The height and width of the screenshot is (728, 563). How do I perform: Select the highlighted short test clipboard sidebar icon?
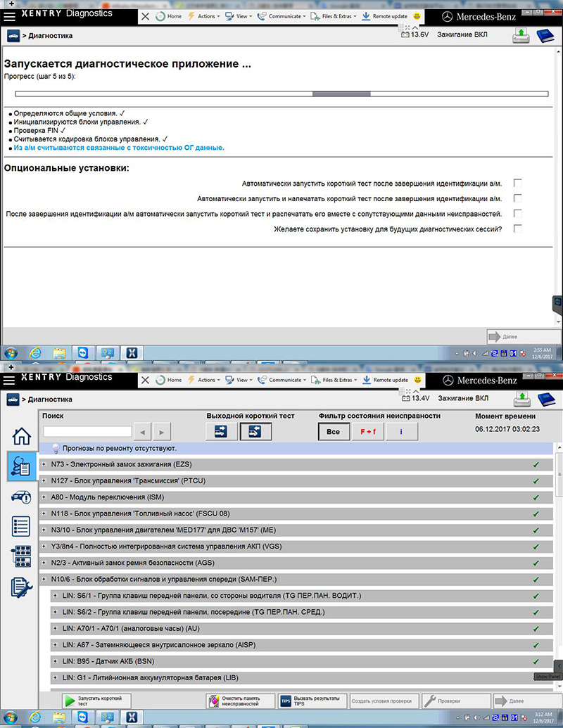(x=21, y=466)
